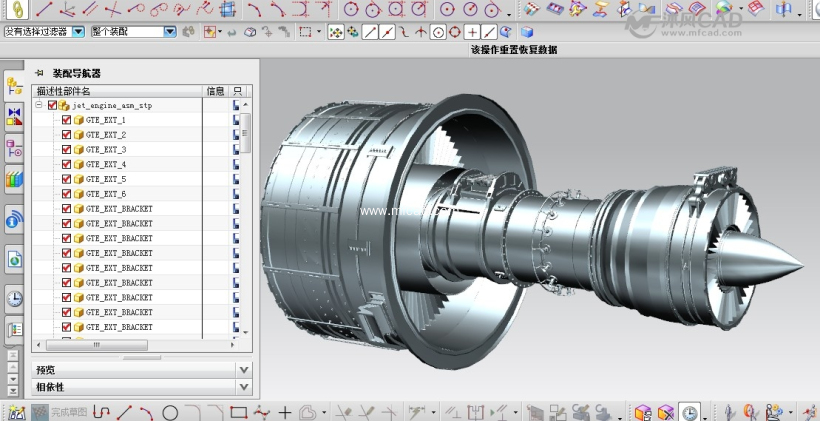Image resolution: width=820 pixels, height=421 pixels.
Task: Expand the 预览 preview panel
Action: click(x=245, y=370)
